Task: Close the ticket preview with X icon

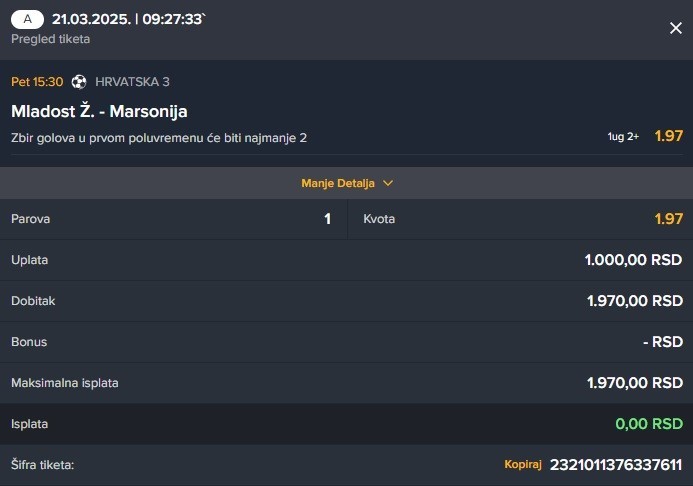Action: (x=675, y=28)
